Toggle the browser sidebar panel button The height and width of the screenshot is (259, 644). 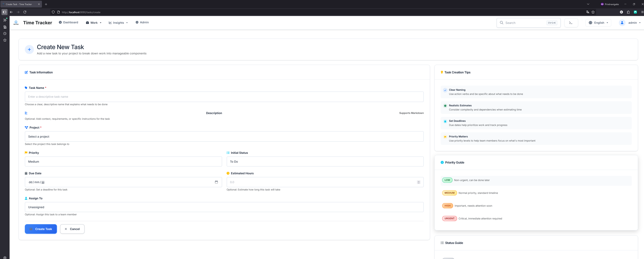click(5, 12)
